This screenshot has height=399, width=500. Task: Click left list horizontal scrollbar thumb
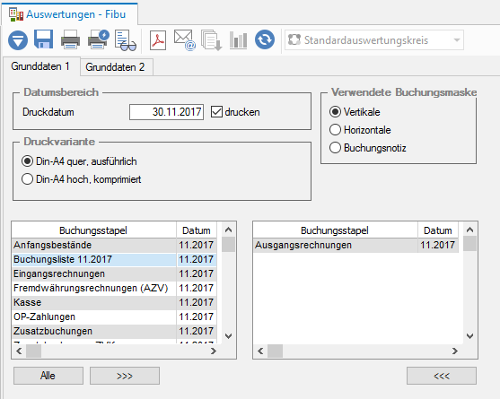[x=33, y=351]
